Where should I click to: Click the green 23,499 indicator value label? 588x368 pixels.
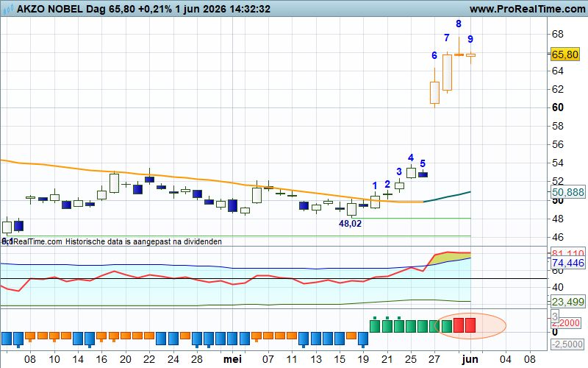(x=568, y=302)
